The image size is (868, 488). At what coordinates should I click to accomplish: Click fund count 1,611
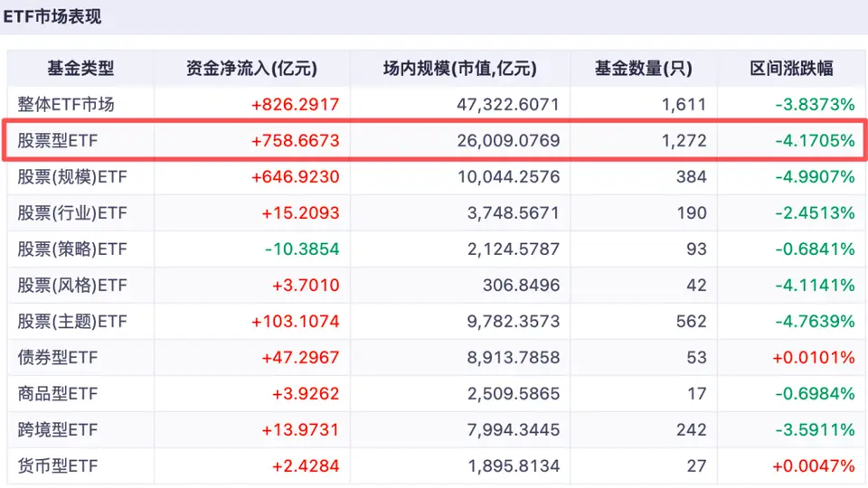click(684, 104)
